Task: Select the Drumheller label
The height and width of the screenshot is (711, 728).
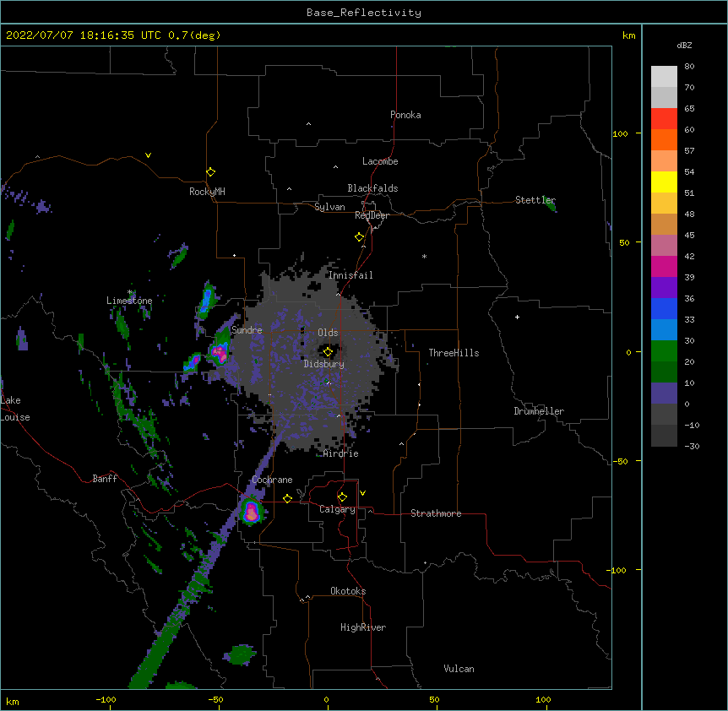Action: point(539,411)
